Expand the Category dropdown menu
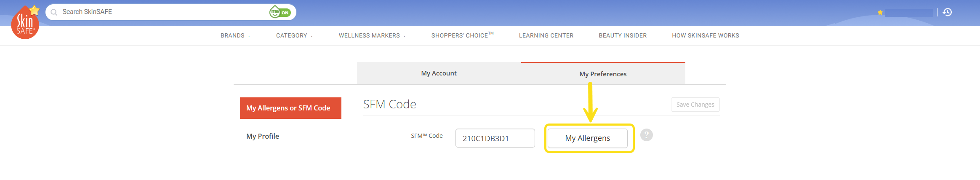This screenshot has width=980, height=180. click(x=294, y=36)
